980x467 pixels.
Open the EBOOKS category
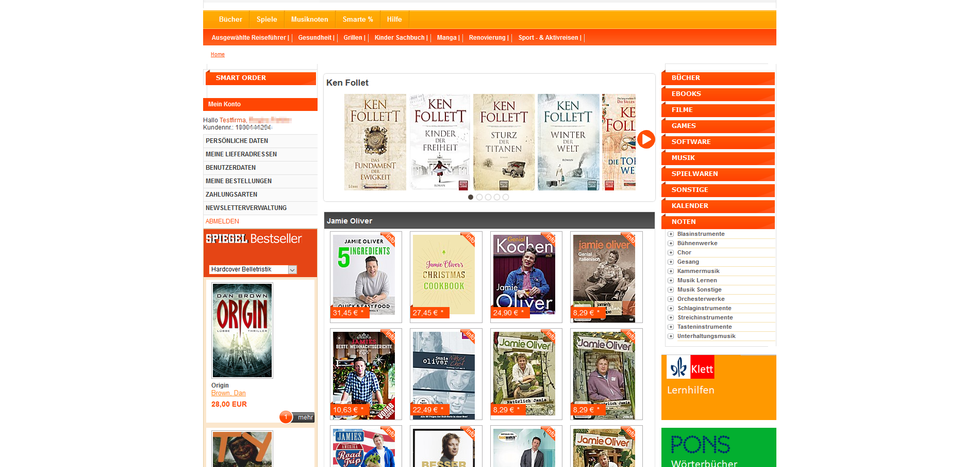(x=718, y=94)
